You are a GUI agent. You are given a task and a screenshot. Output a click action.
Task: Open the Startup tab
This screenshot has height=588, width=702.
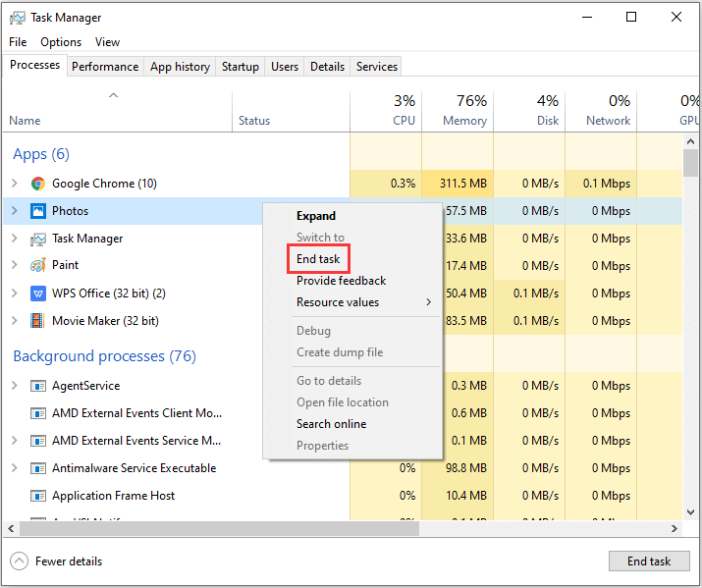point(240,67)
